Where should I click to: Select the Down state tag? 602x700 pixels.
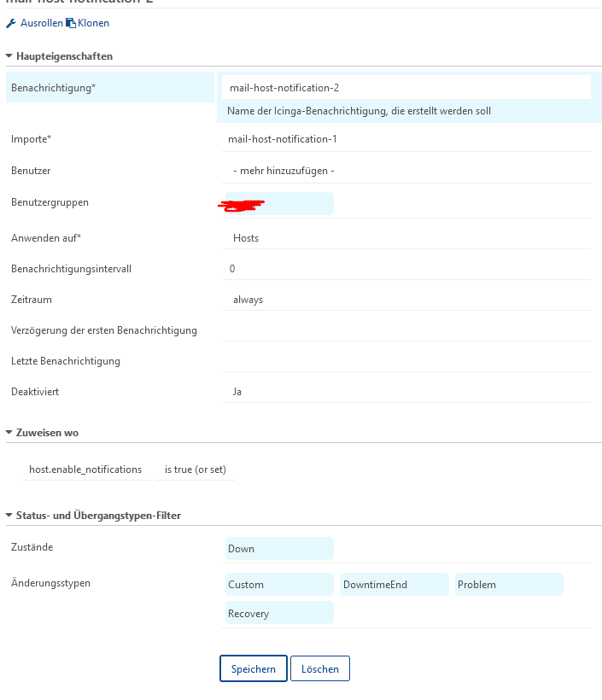(x=279, y=549)
